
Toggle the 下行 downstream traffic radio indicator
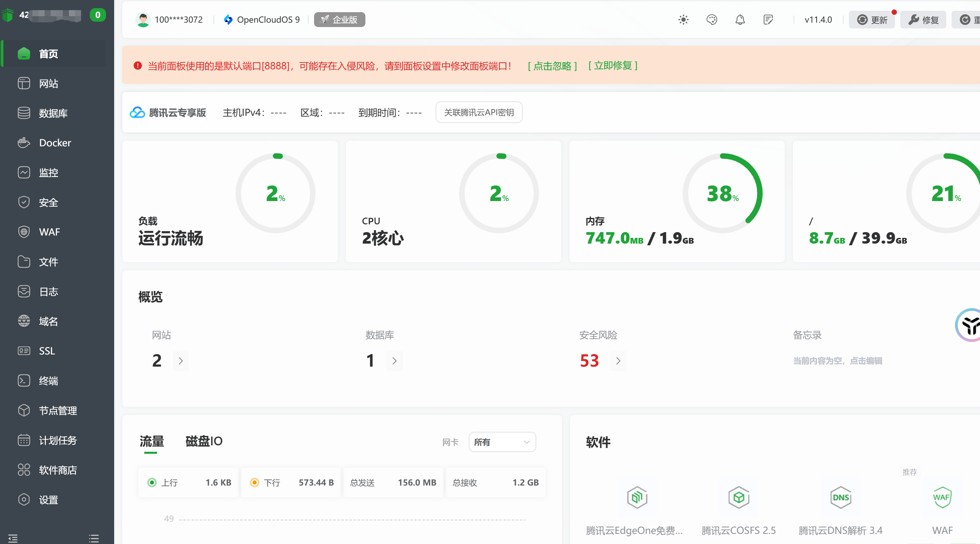pos(255,483)
